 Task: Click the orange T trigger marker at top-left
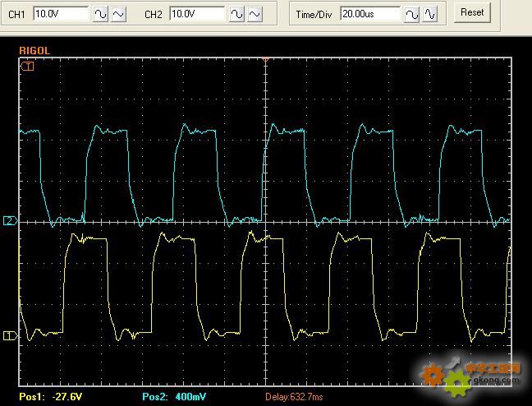[28, 66]
